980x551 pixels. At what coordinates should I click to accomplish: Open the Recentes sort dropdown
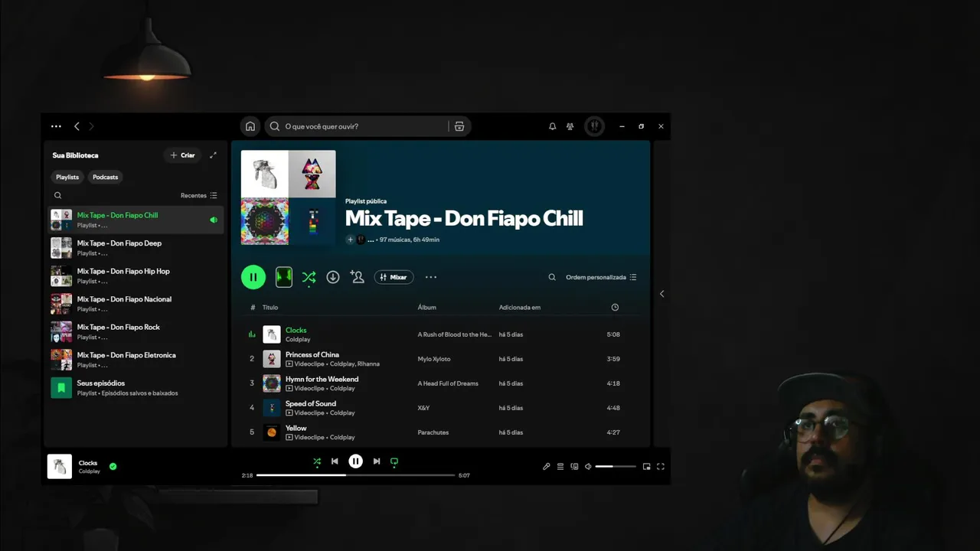[x=198, y=196]
